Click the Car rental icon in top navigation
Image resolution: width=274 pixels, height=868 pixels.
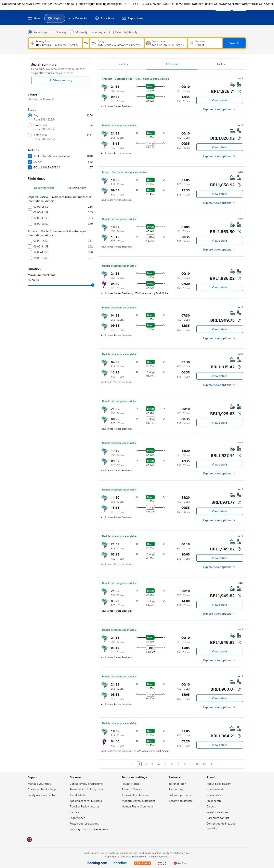click(x=71, y=18)
